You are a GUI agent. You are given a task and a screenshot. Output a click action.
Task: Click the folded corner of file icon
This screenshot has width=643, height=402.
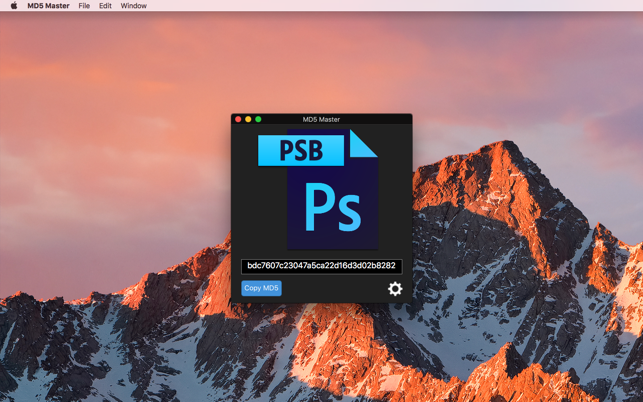(363, 143)
